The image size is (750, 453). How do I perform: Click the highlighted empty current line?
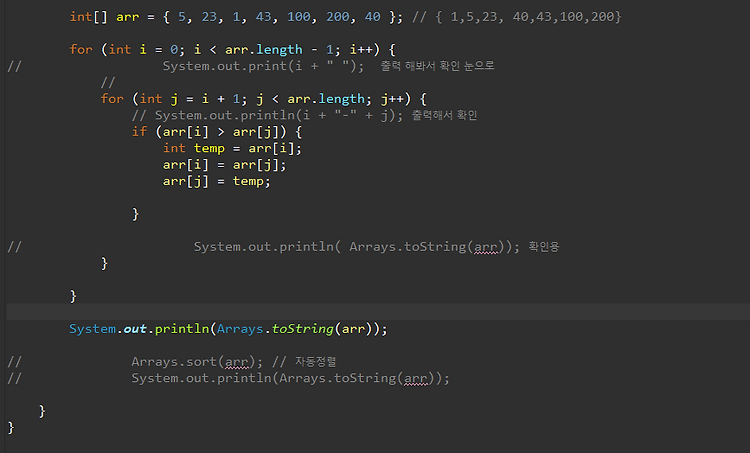tap(378, 312)
